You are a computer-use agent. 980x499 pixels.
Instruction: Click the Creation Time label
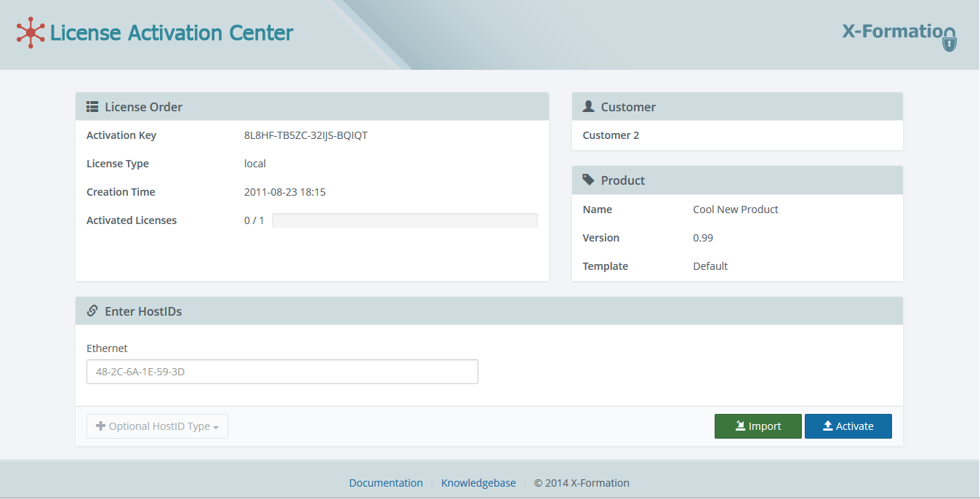[x=121, y=192]
